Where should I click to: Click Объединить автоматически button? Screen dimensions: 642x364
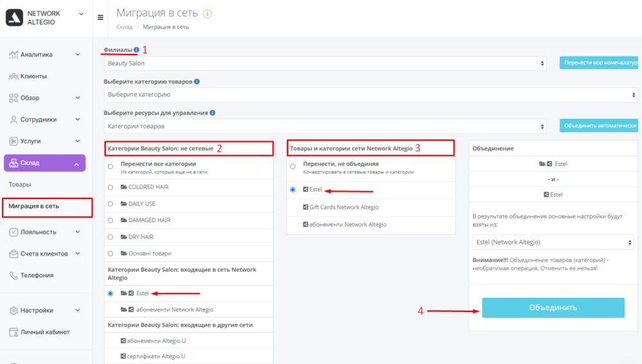598,126
